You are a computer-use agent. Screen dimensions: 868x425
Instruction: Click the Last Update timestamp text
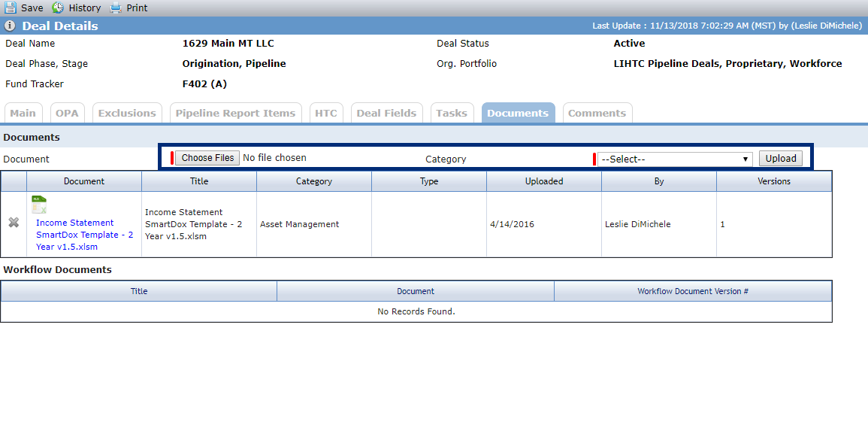coord(727,26)
